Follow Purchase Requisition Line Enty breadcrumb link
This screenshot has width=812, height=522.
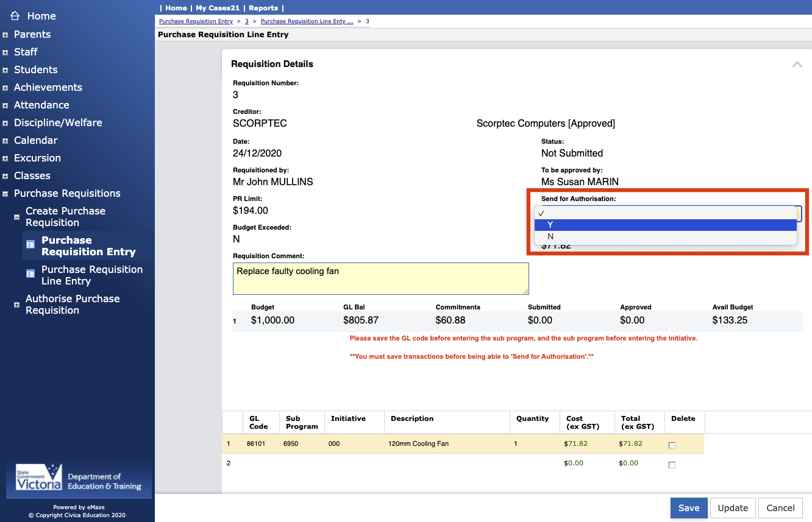click(x=307, y=21)
